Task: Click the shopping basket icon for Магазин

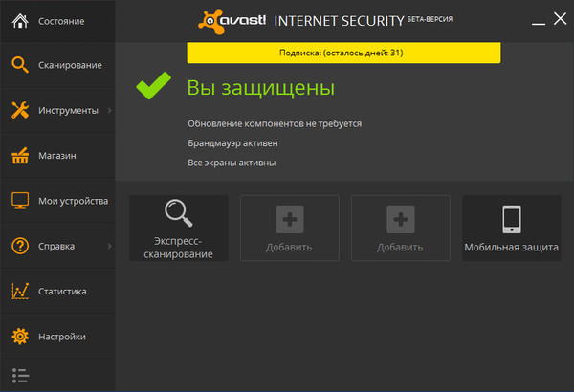Action: [x=20, y=155]
